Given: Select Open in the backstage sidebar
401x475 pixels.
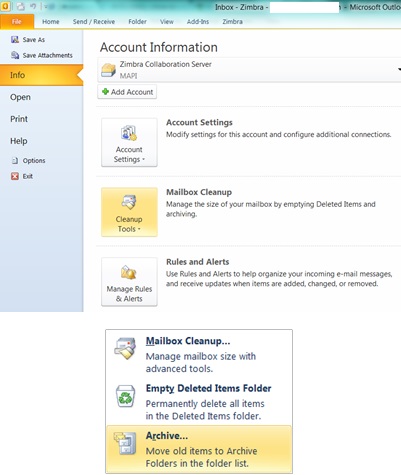Looking at the screenshot, I should [x=20, y=97].
